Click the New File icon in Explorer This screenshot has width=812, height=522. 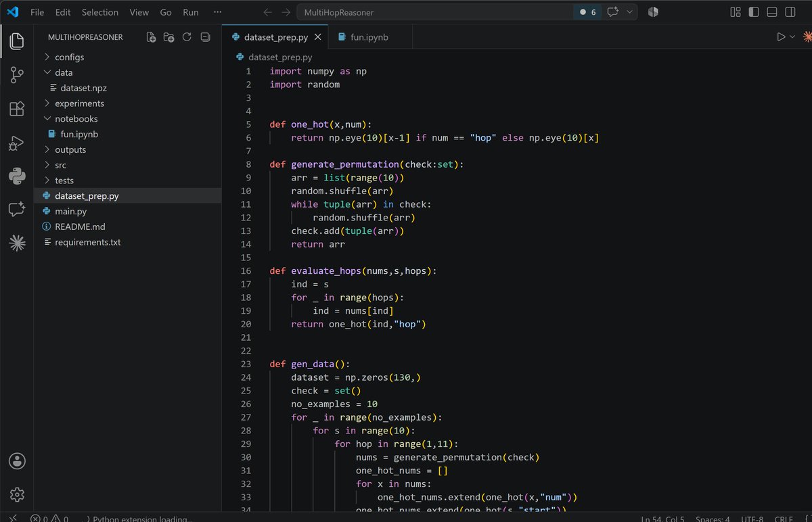(x=152, y=38)
